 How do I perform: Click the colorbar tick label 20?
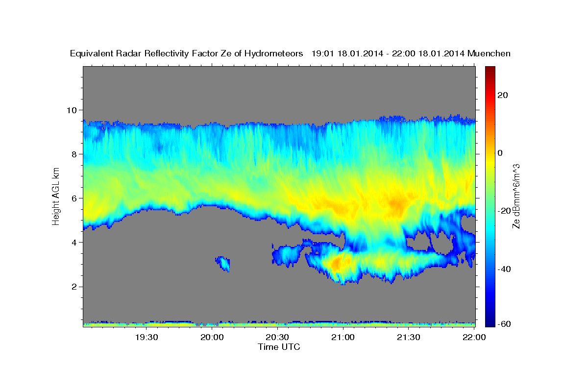click(502, 95)
